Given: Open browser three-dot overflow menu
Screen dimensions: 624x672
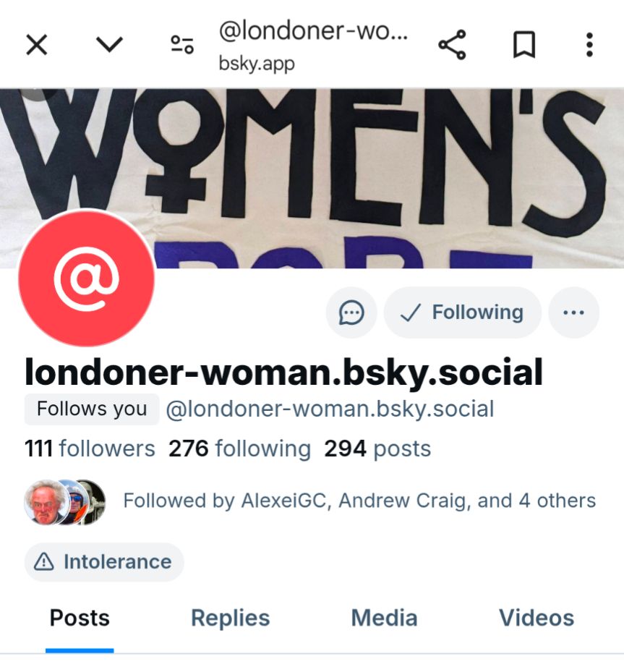Looking at the screenshot, I should (589, 45).
